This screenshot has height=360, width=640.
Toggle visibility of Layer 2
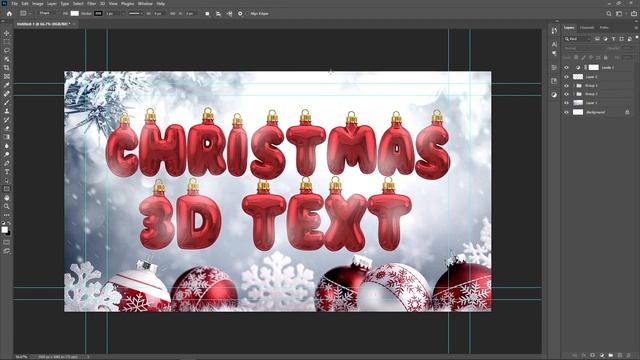[x=566, y=77]
